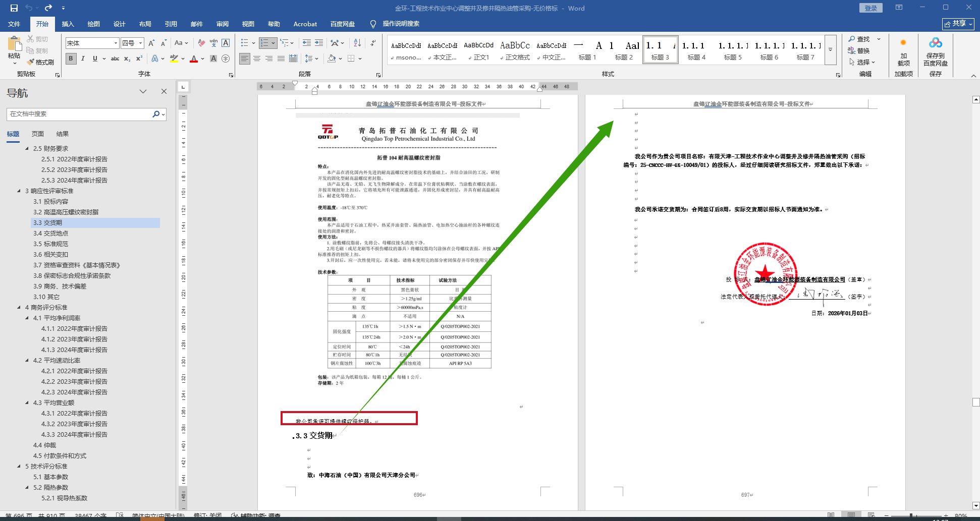Switch to the 结果 navigation tab

(63, 134)
